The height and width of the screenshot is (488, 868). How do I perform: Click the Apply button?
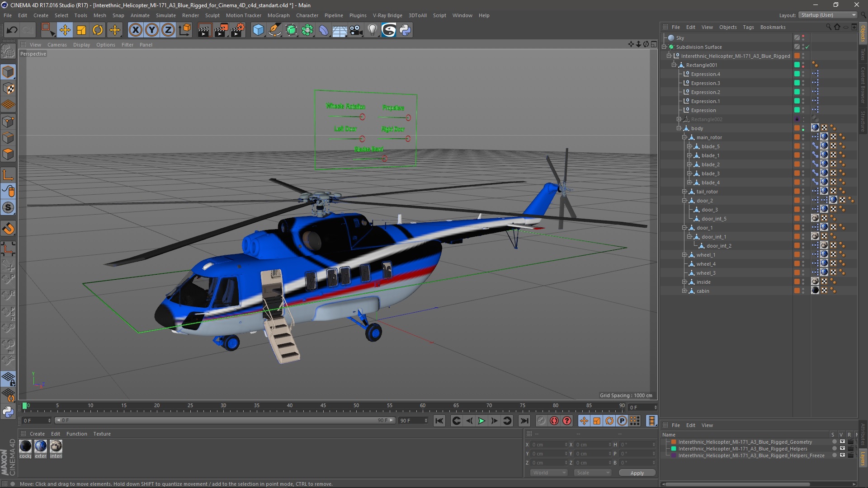pyautogui.click(x=637, y=473)
